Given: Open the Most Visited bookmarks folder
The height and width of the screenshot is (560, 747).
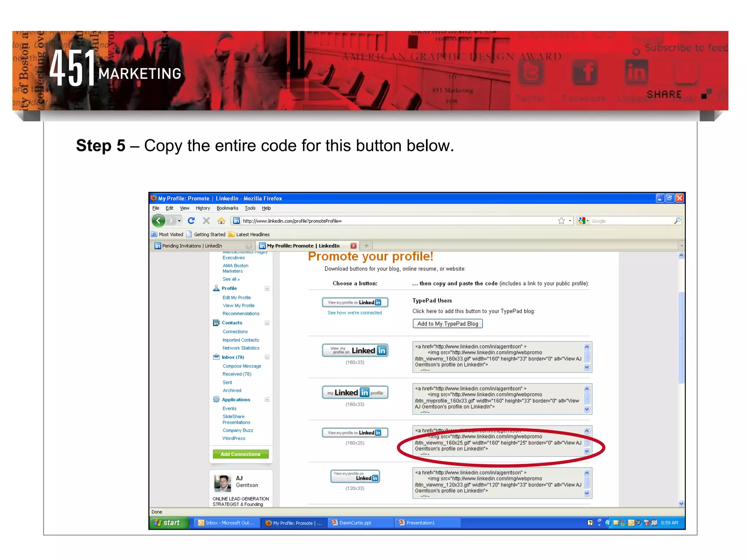Looking at the screenshot, I should tap(167, 234).
